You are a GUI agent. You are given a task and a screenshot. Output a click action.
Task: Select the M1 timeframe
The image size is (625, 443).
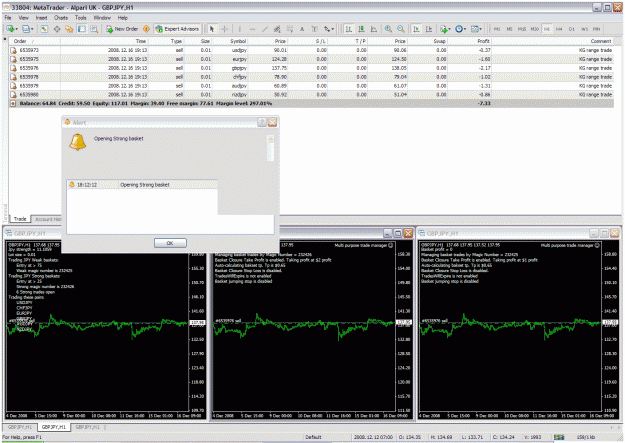coord(497,29)
